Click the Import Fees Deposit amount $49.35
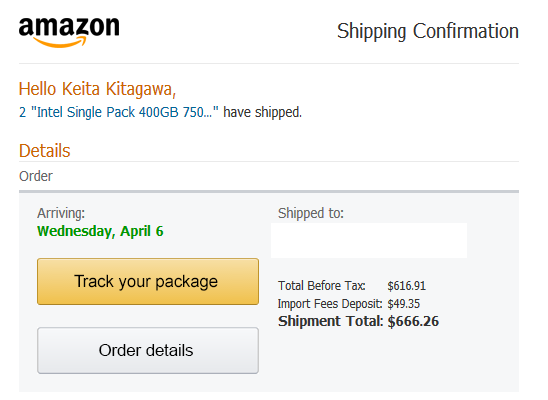Screen dimensions: 548x400 click(x=404, y=304)
